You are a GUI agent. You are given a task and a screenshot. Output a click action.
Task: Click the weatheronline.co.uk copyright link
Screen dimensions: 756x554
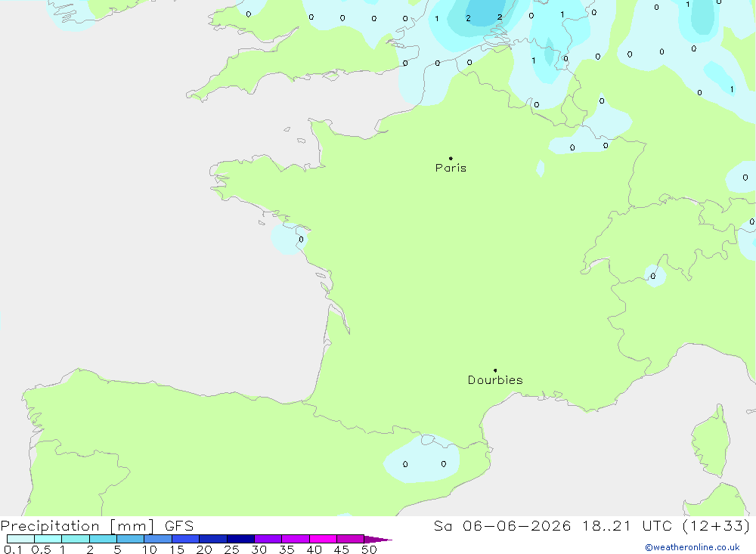click(x=692, y=547)
